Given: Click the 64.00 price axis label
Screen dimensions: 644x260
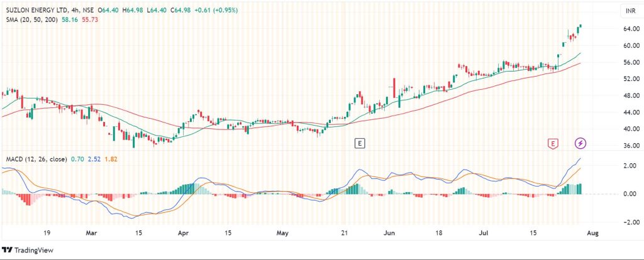Looking at the screenshot, I should pos(630,29).
